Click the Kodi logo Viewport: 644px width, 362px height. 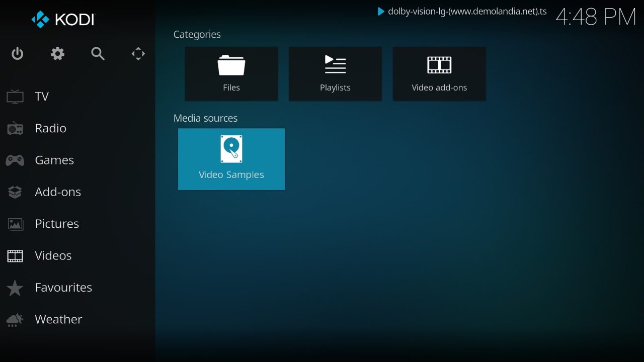[x=62, y=20]
